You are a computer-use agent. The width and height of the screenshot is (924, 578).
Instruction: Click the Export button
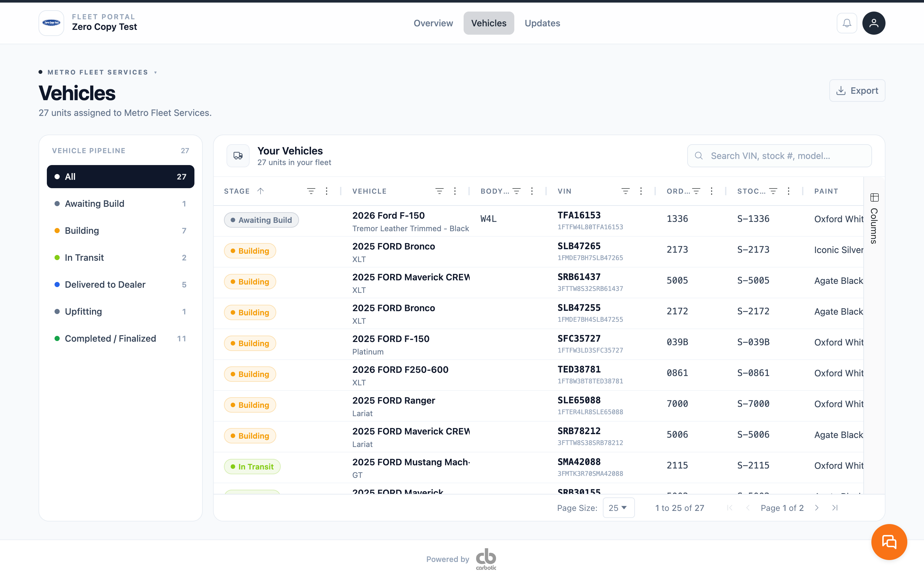pos(857,91)
